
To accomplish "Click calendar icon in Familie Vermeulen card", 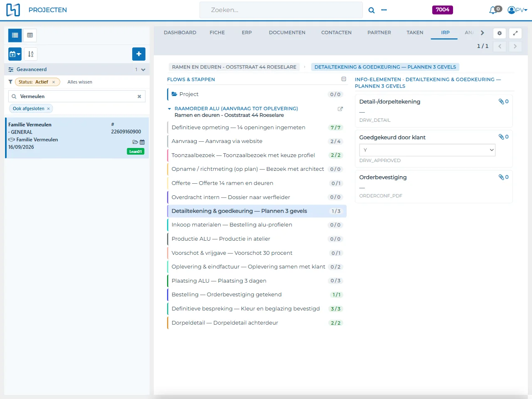I will 142,142.
